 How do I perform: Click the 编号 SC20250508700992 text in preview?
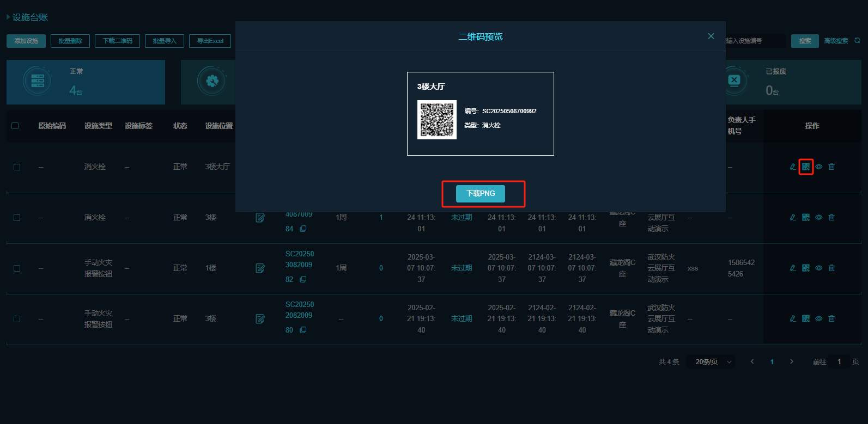tap(500, 111)
